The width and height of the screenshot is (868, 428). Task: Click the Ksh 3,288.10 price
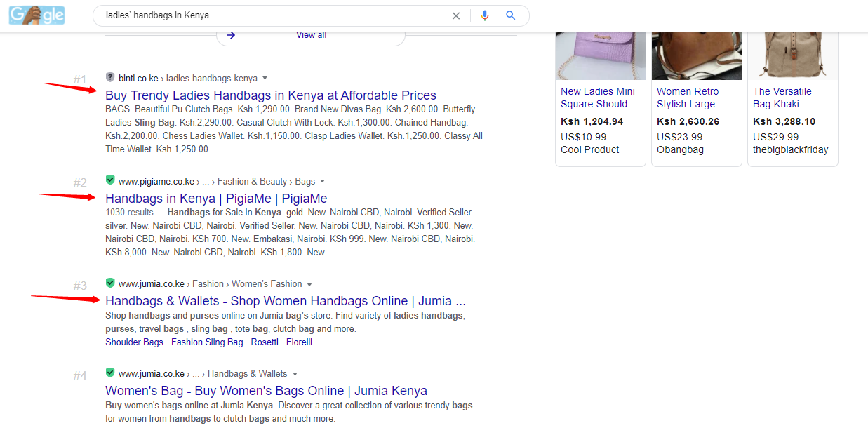pos(784,121)
